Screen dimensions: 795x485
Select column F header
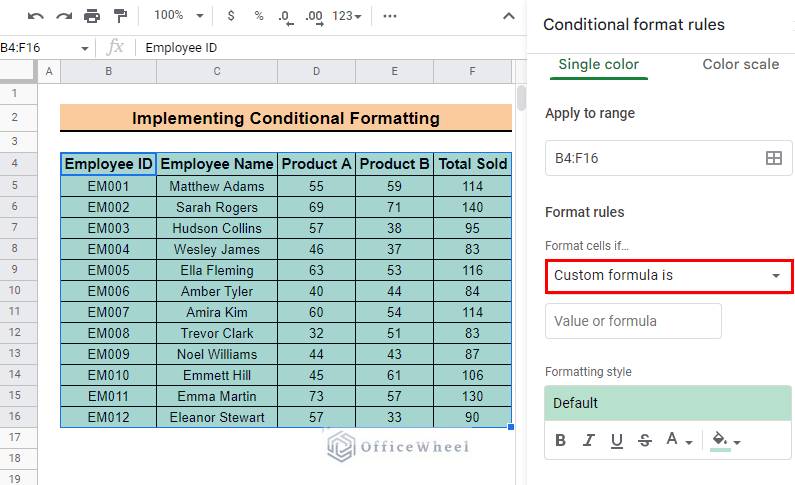tap(473, 71)
